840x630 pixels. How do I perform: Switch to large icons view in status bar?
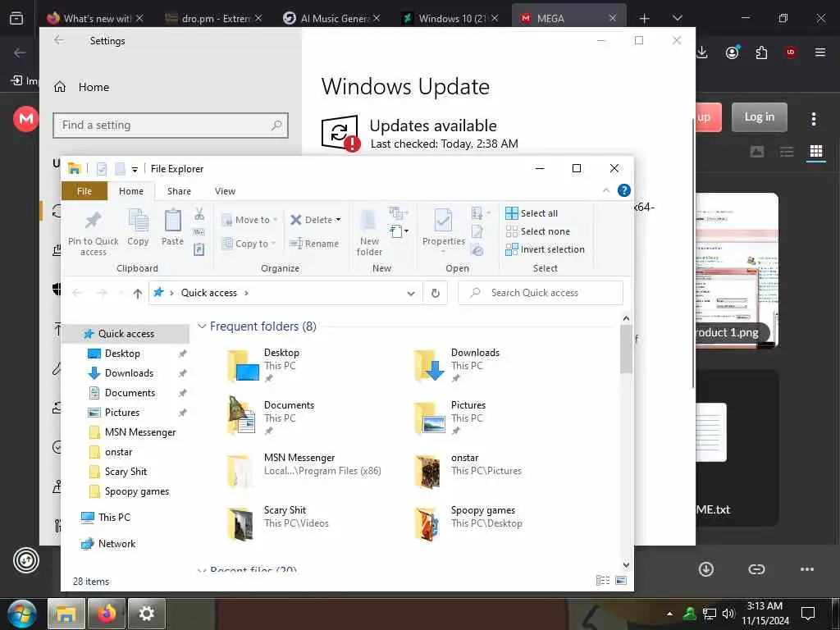pyautogui.click(x=622, y=580)
